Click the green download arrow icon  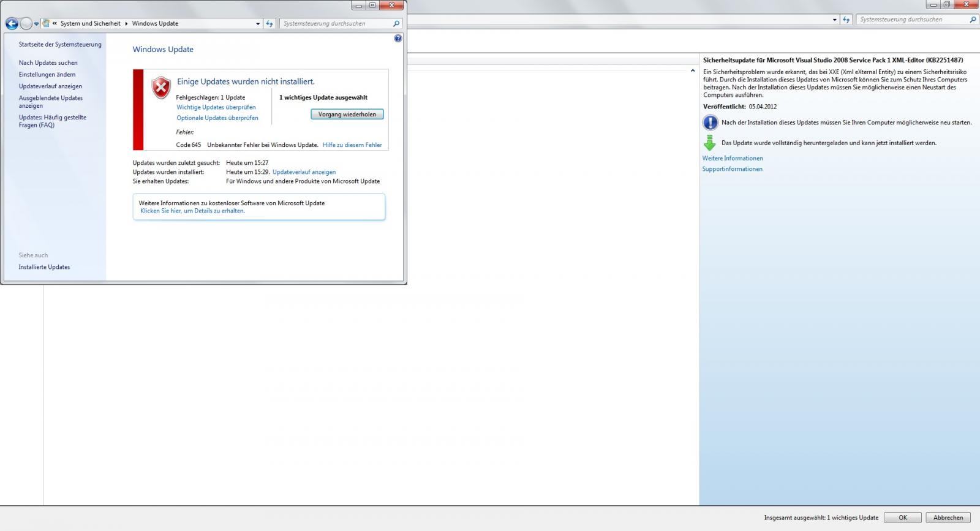pyautogui.click(x=710, y=143)
